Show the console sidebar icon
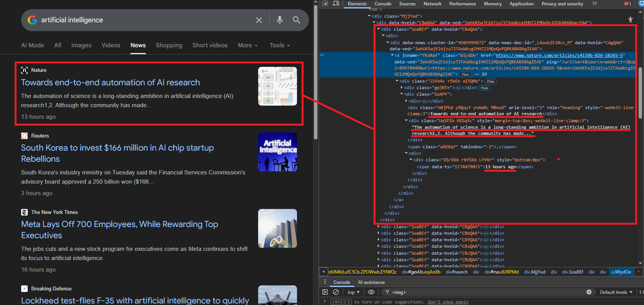Image resolution: width=644 pixels, height=305 pixels. click(x=325, y=292)
